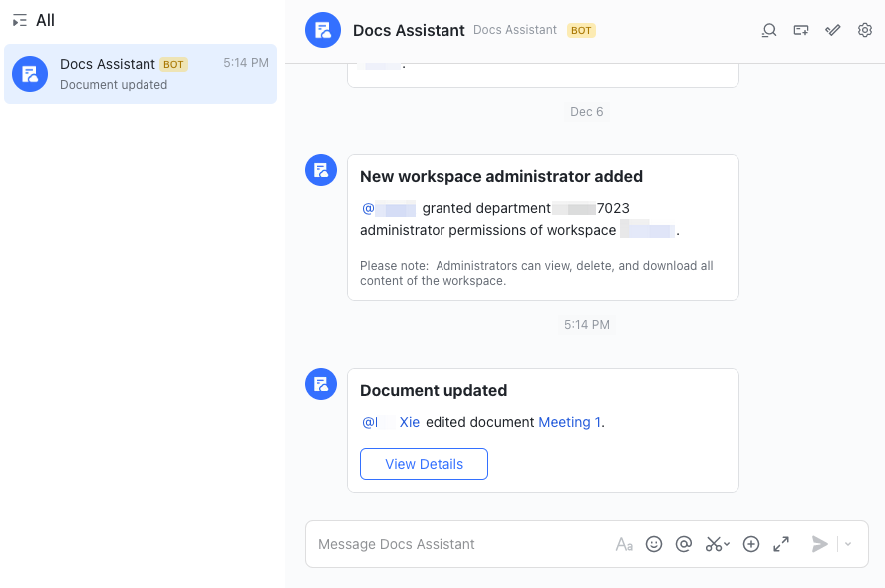Click the plus icon to attach more content

point(751,544)
